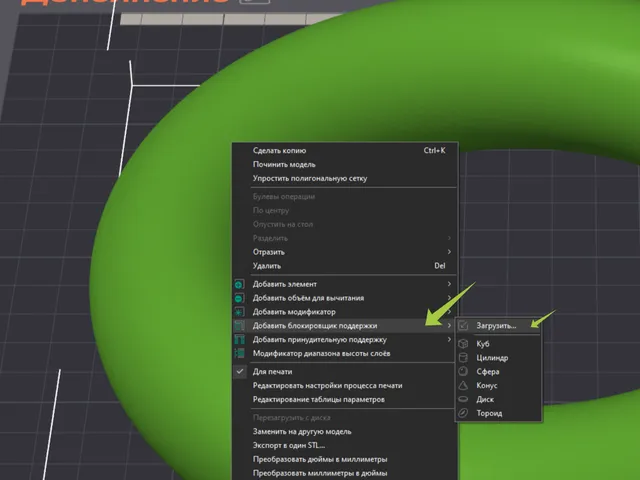Choose Заменить на другую модель
The image size is (640, 480).
click(x=345, y=431)
